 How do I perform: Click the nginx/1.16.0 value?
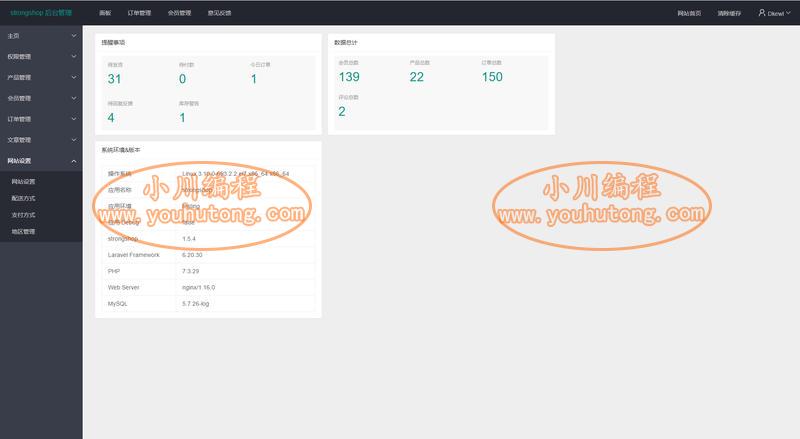(198, 287)
